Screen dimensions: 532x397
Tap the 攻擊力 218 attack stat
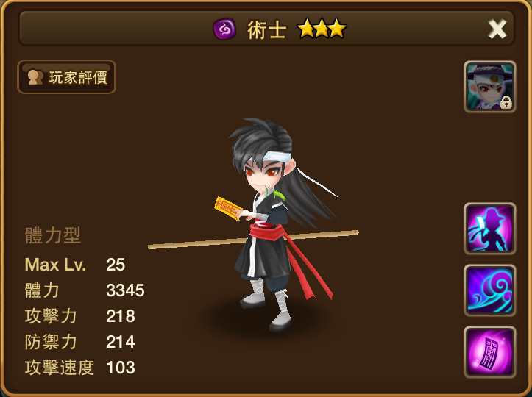pos(80,316)
